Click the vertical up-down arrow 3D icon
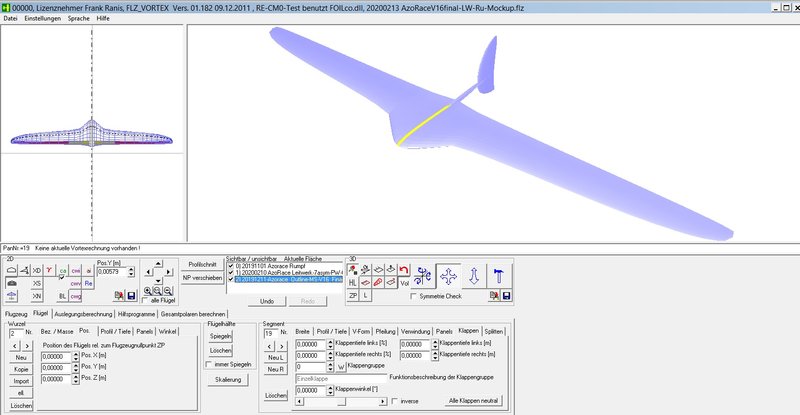Image resolution: width=800 pixels, height=415 pixels. click(476, 276)
